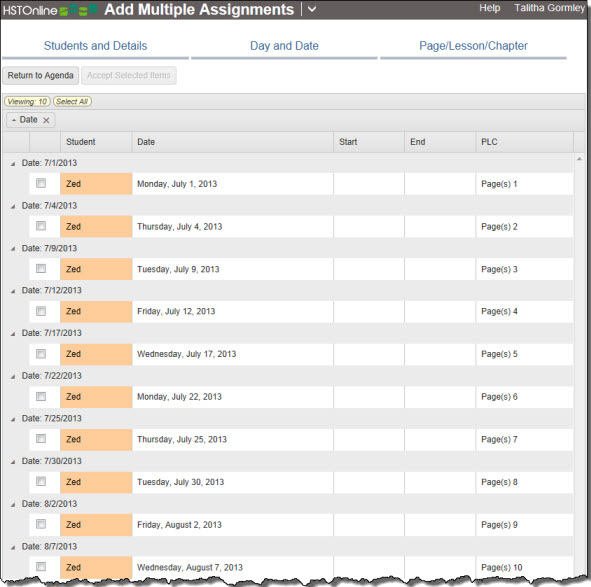Open the title dropdown chevron beside Add Multiple Assignments
Screen dimensions: 591x587
tap(312, 9)
